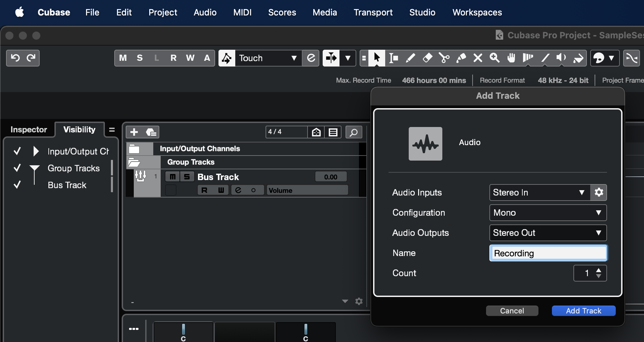
Task: Pick the Draw pencil tool
Action: pyautogui.click(x=410, y=58)
